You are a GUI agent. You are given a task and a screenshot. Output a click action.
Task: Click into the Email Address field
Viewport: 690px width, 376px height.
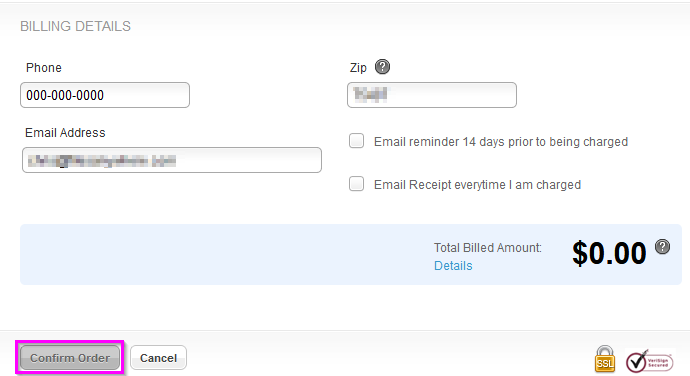click(172, 160)
